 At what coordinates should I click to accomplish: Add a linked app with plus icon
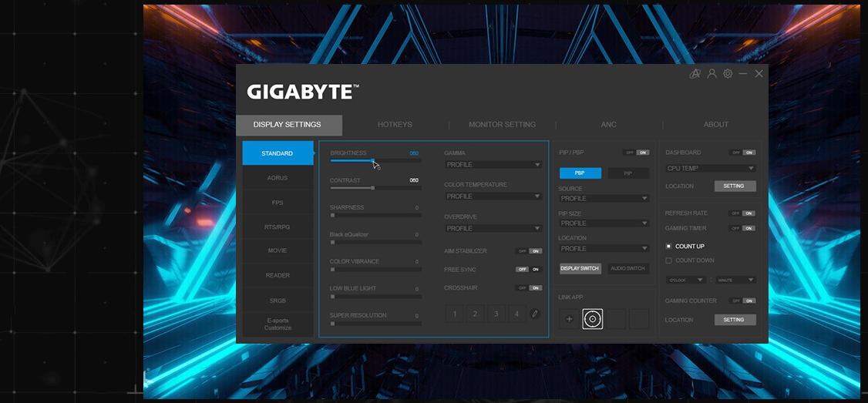pos(570,319)
